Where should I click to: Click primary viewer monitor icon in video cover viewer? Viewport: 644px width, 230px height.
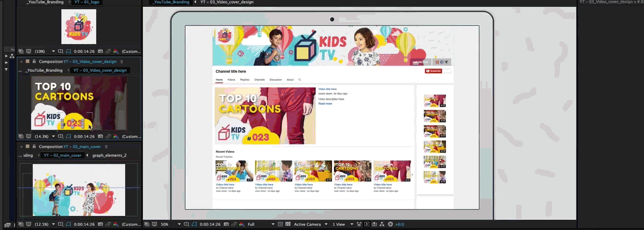(29, 137)
